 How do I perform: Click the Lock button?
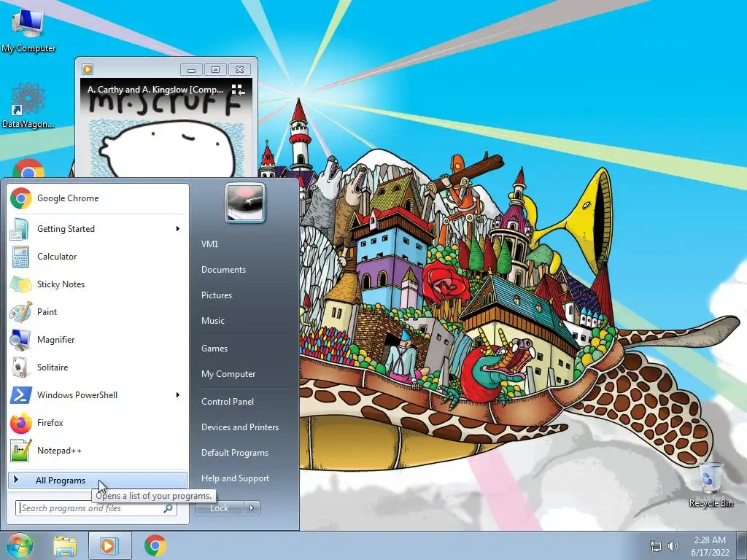coord(219,508)
